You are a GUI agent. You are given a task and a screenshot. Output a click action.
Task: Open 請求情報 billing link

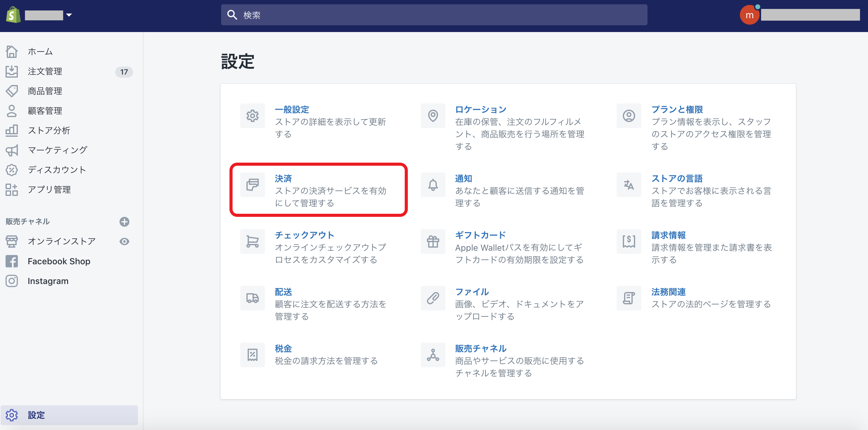pos(668,235)
